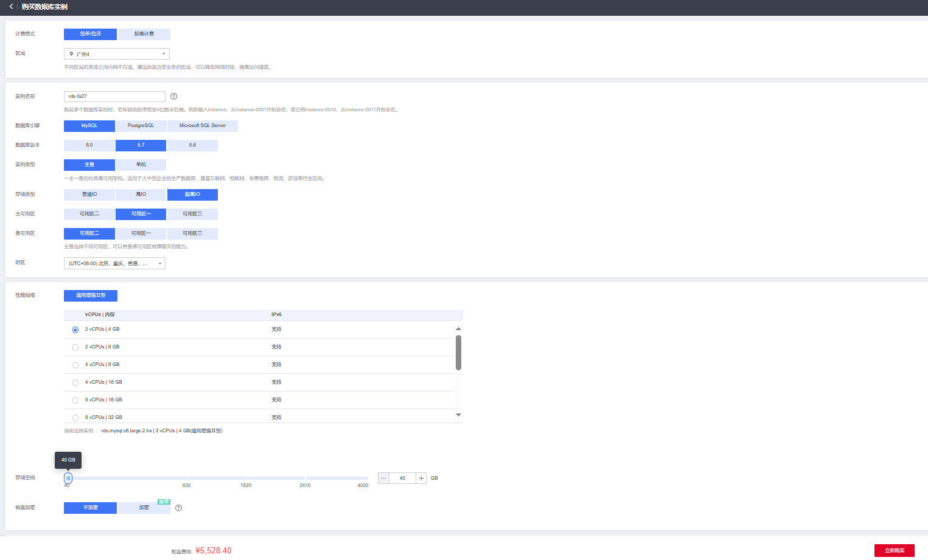
Task: Click the instance name input field
Action: (x=114, y=97)
